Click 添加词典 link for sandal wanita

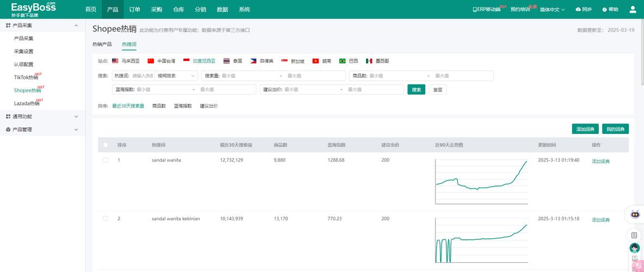click(600, 161)
